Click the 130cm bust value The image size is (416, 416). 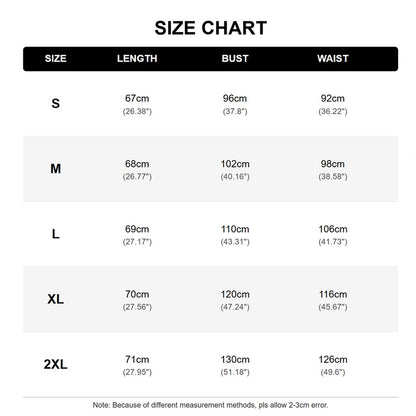235,359
